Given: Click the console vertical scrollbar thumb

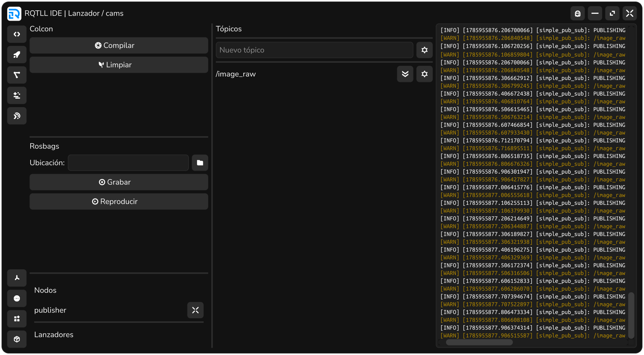Looking at the screenshot, I should point(631,316).
